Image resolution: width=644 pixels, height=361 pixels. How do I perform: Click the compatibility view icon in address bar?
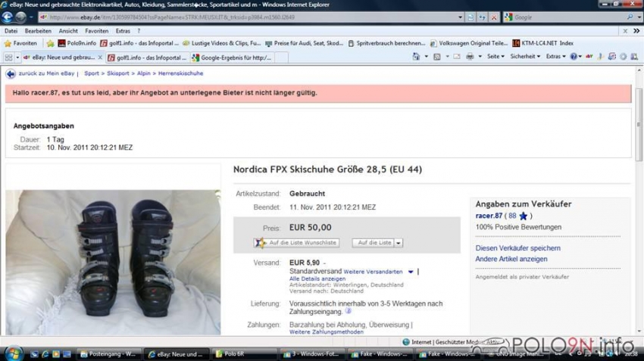click(x=470, y=17)
